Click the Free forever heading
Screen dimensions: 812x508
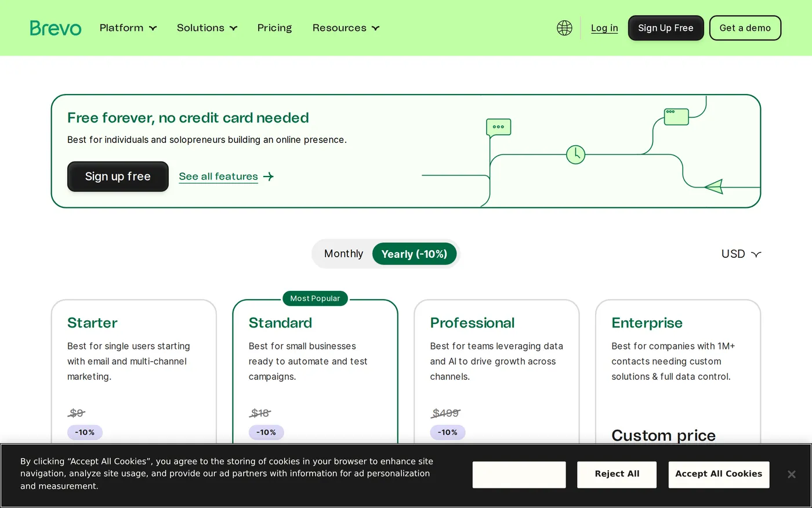coord(188,118)
